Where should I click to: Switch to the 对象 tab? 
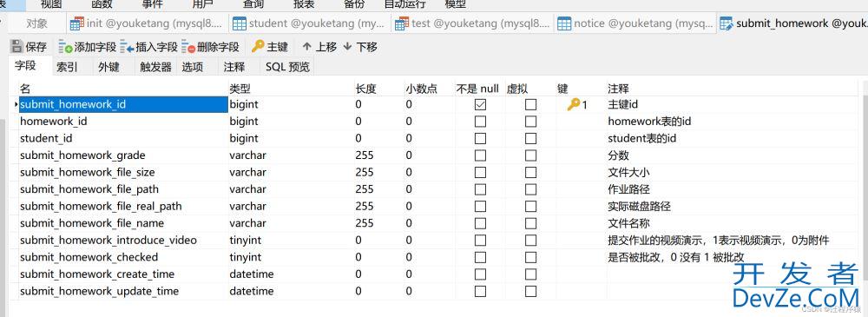pyautogui.click(x=36, y=23)
